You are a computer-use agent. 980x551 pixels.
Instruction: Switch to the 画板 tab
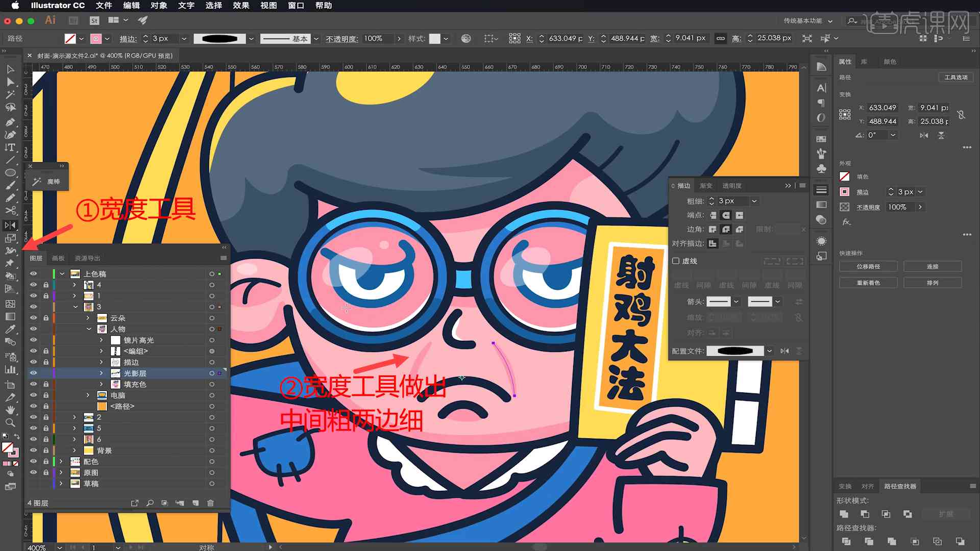coord(58,258)
